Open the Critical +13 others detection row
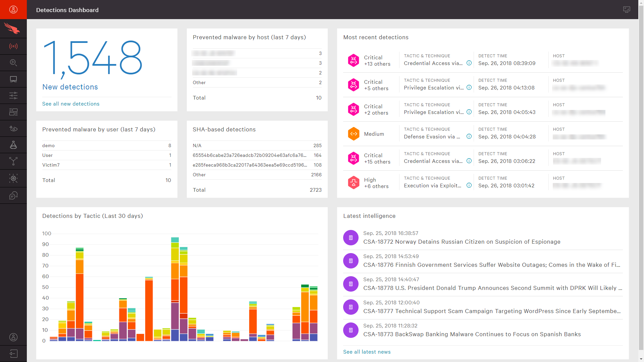Viewport: 644px width, 362px height. coord(377,61)
